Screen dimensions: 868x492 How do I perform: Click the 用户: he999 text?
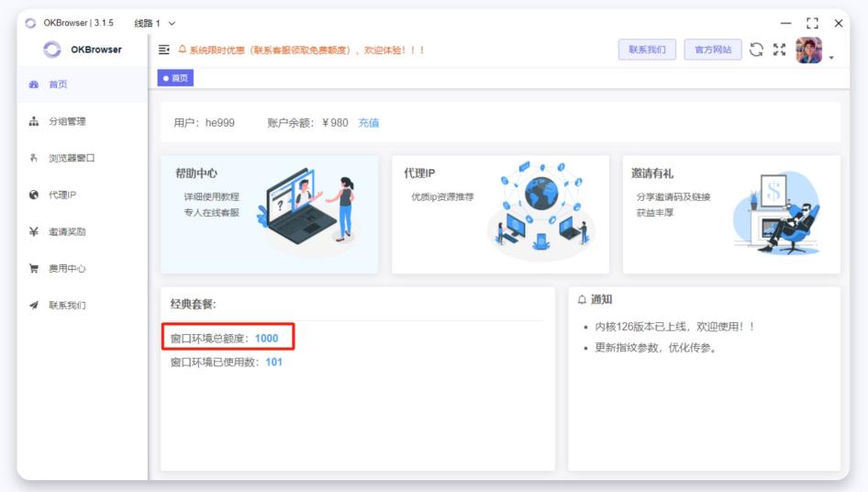[x=205, y=123]
